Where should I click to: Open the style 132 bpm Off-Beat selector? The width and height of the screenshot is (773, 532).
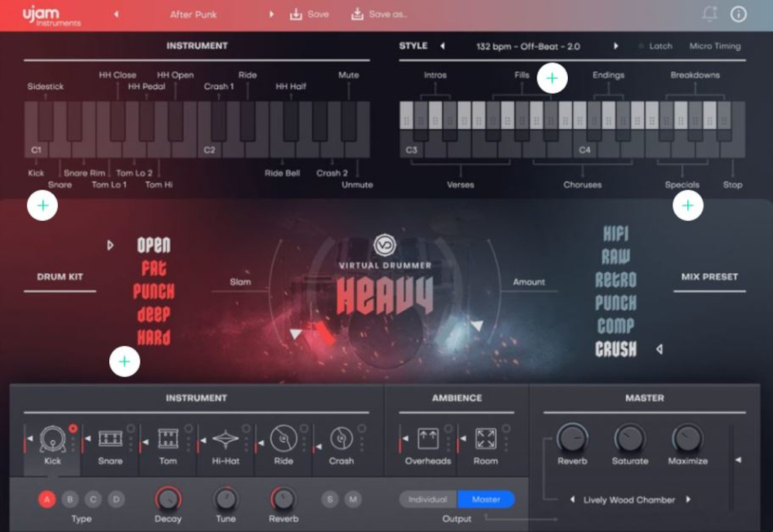[x=528, y=46]
